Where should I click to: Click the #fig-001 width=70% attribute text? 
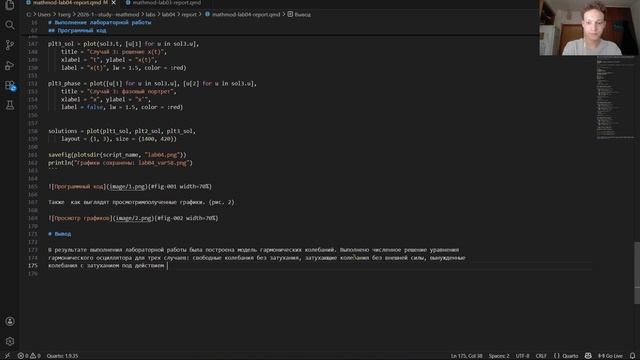[x=180, y=187]
